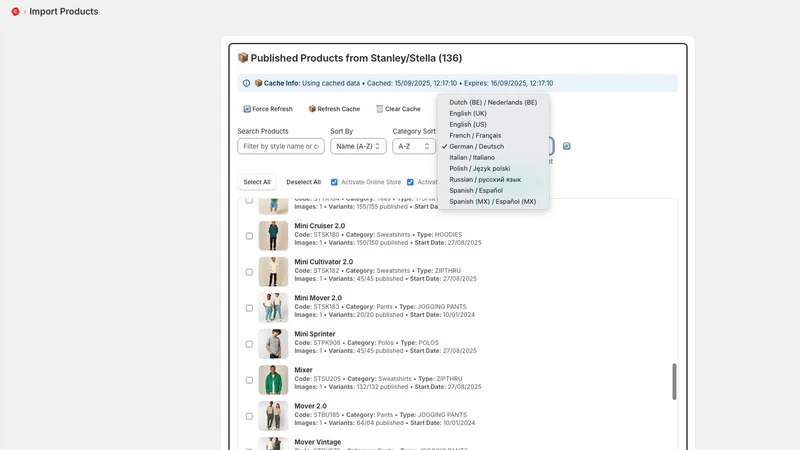The image size is (800, 450).
Task: Click the Deselect All button
Action: [x=304, y=182]
